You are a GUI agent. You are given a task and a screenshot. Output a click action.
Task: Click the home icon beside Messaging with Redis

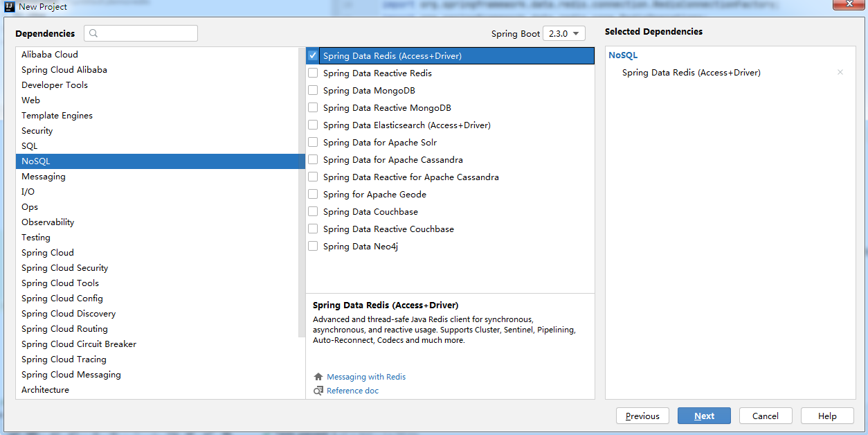pos(318,376)
